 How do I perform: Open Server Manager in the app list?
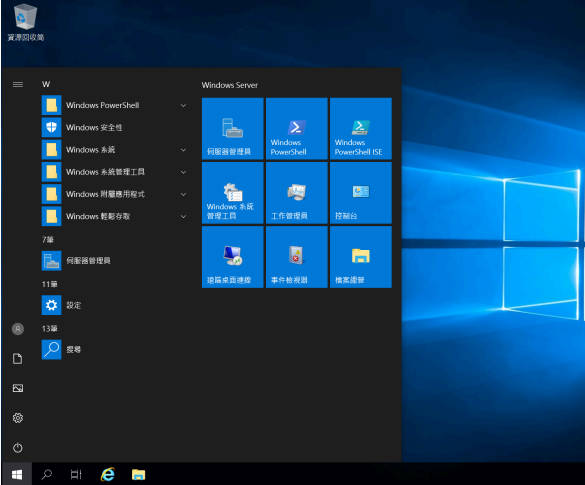pyautogui.click(x=116, y=260)
